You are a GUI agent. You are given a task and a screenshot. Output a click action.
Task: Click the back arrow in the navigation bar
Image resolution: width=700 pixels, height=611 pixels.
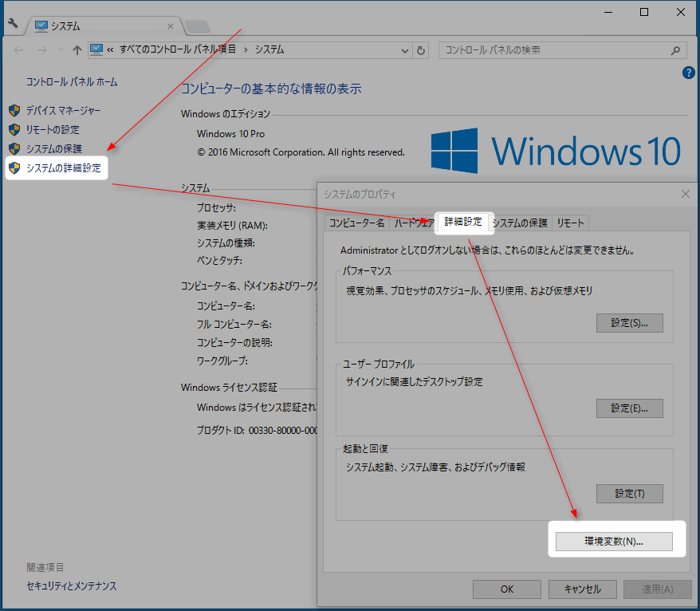pyautogui.click(x=19, y=50)
